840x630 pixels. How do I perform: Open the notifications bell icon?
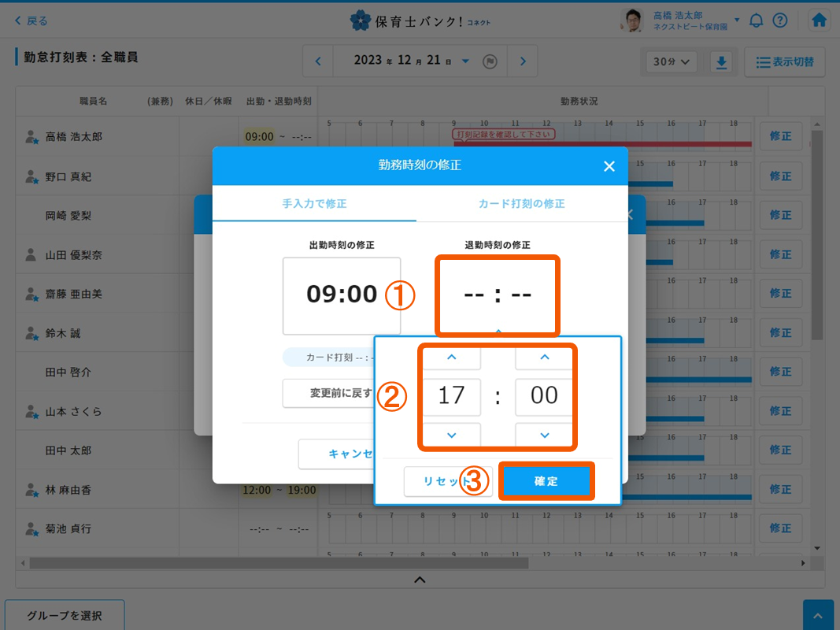pos(756,20)
